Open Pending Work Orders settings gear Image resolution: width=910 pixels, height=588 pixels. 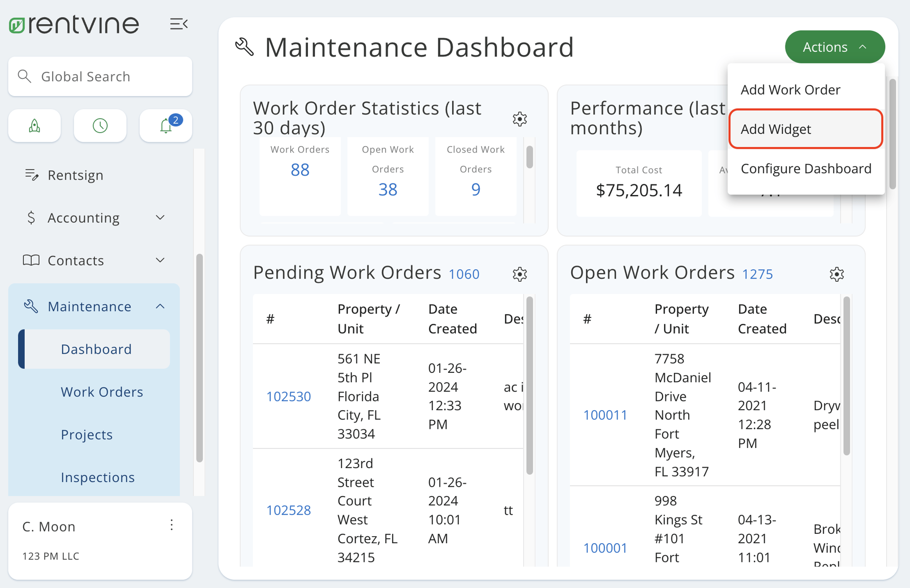pos(519,274)
